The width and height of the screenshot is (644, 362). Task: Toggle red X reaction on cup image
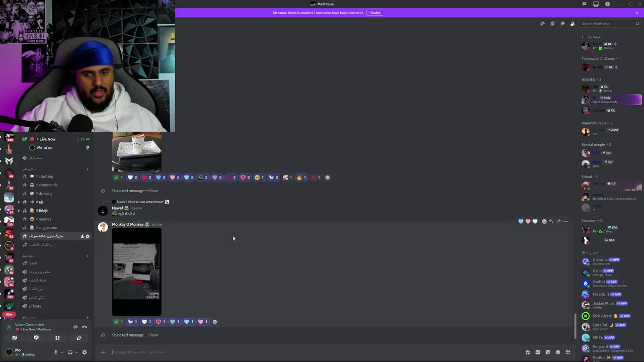315,177
